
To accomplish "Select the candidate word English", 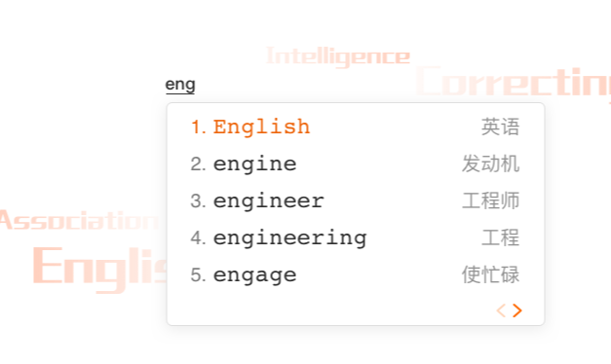I will coord(261,127).
